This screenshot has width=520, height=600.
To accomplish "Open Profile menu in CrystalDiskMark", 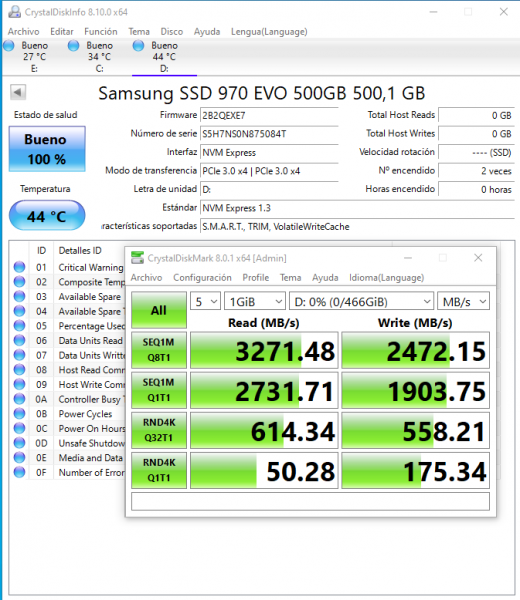I will click(256, 277).
